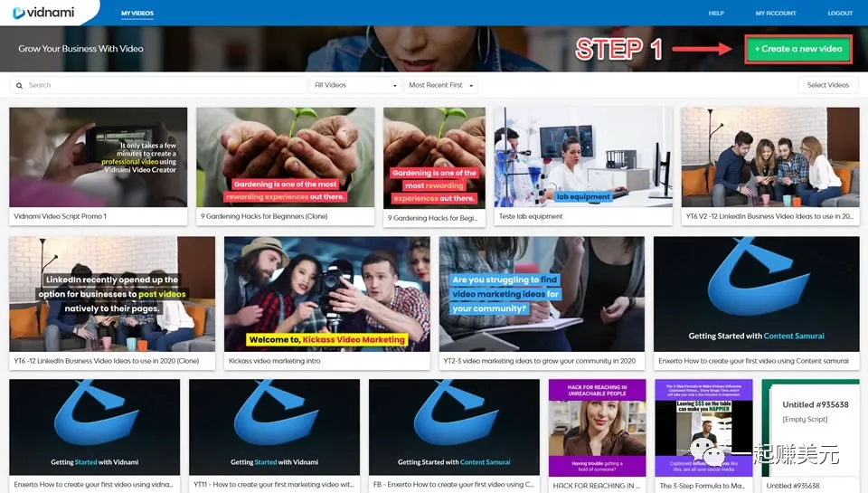This screenshot has width=868, height=493.
Task: Open Untitled #935638 empty script card
Action: [x=810, y=428]
